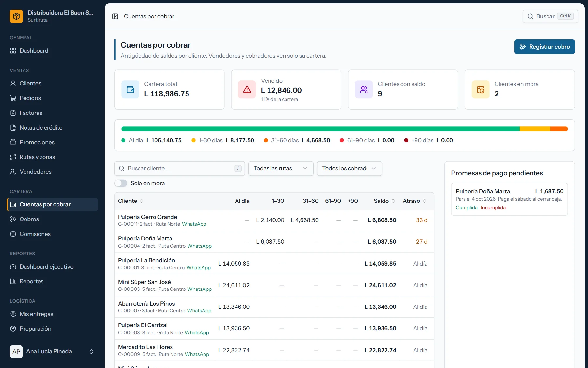
Task: Navigate to Promociones
Action: point(52,142)
